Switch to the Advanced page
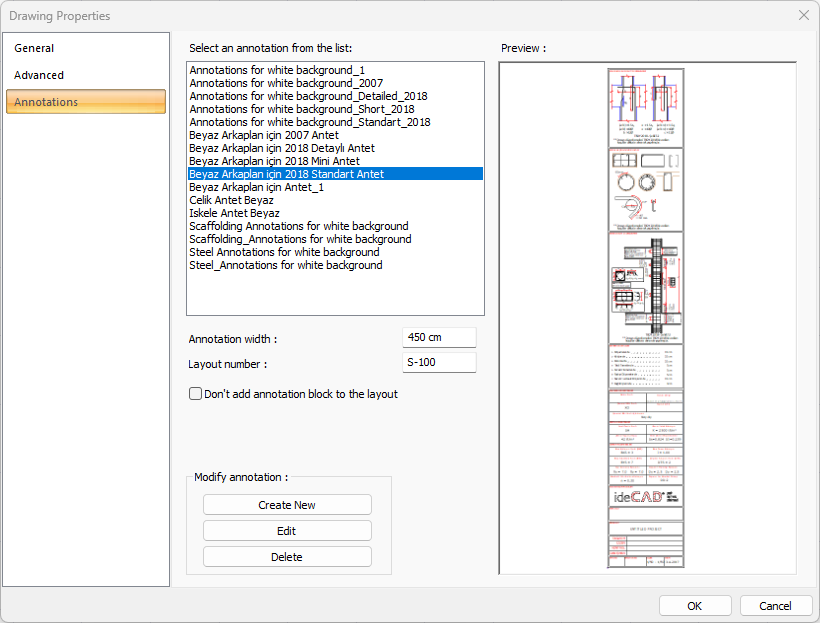 click(39, 75)
